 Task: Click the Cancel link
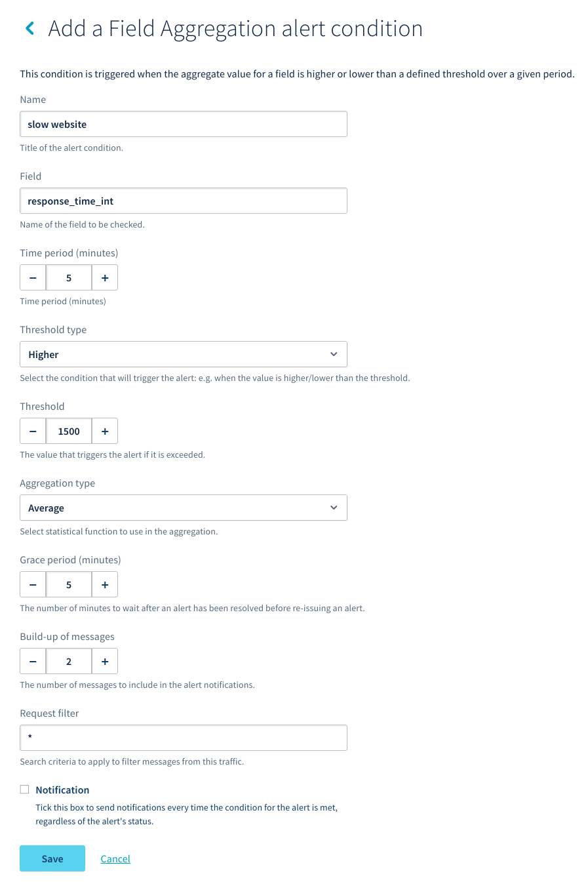pyautogui.click(x=115, y=859)
